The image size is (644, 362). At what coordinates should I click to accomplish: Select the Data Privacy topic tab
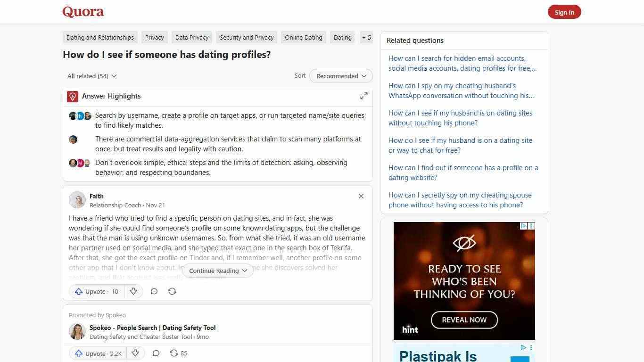pos(191,37)
